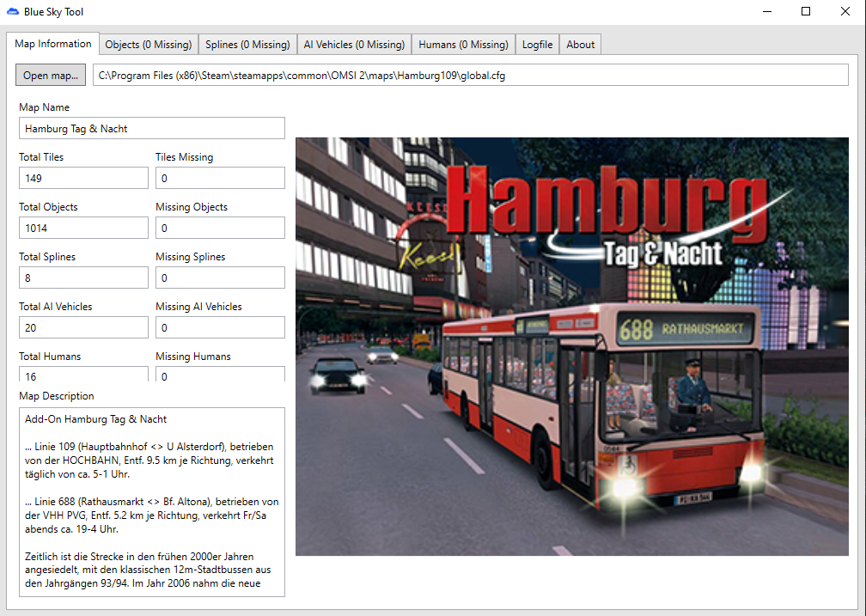Switch to the Splines (0 Missing) tab
Image resolution: width=866 pixels, height=616 pixels.
point(247,45)
